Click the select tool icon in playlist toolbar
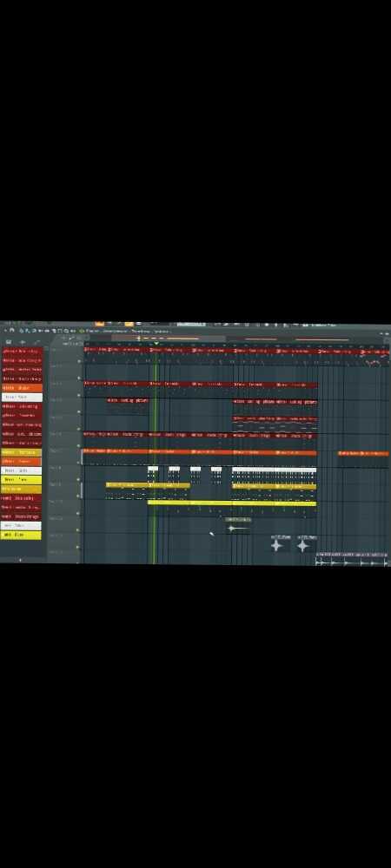Viewport: 391px width, 868px height. click(60, 331)
